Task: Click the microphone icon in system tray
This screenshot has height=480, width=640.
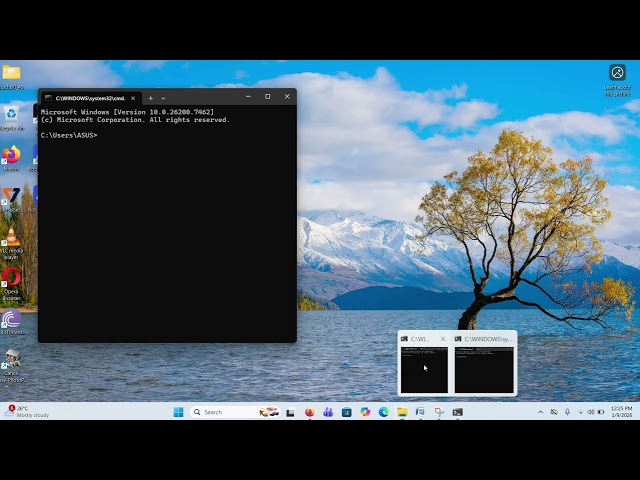Action: [x=567, y=412]
